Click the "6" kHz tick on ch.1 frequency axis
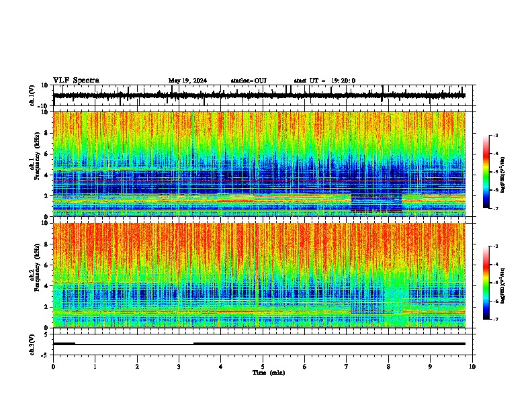Image resolution: width=532 pixels, height=411 pixels. pos(46,154)
